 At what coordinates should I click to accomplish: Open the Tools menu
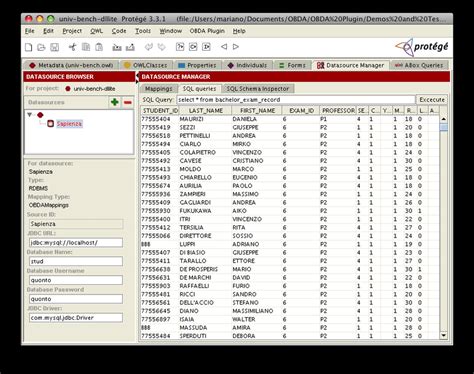(143, 31)
